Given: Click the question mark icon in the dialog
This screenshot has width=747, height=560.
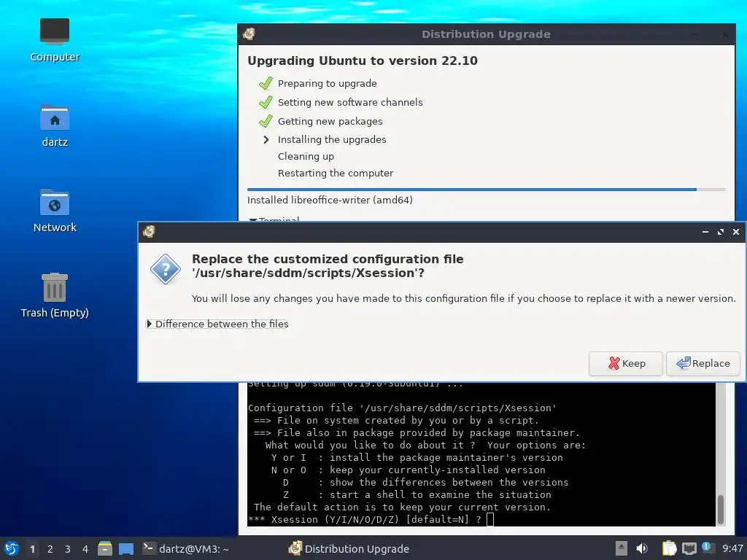Looking at the screenshot, I should click(x=166, y=270).
